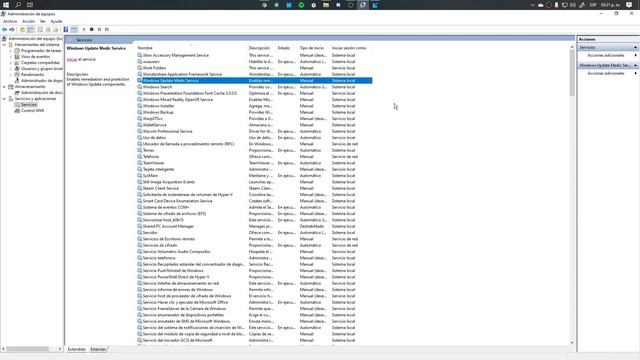The image size is (640, 360).
Task: Sort by the Descripción column header
Action: click(259, 48)
